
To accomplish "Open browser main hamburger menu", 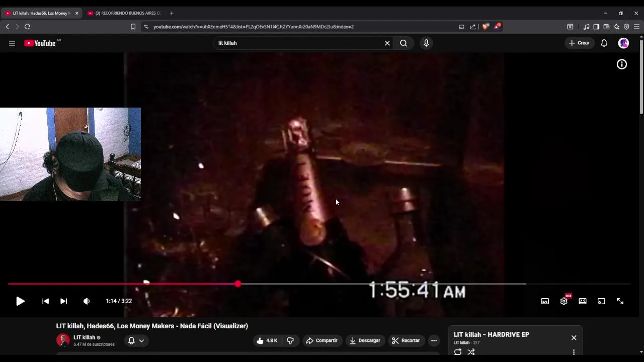I will [x=636, y=27].
